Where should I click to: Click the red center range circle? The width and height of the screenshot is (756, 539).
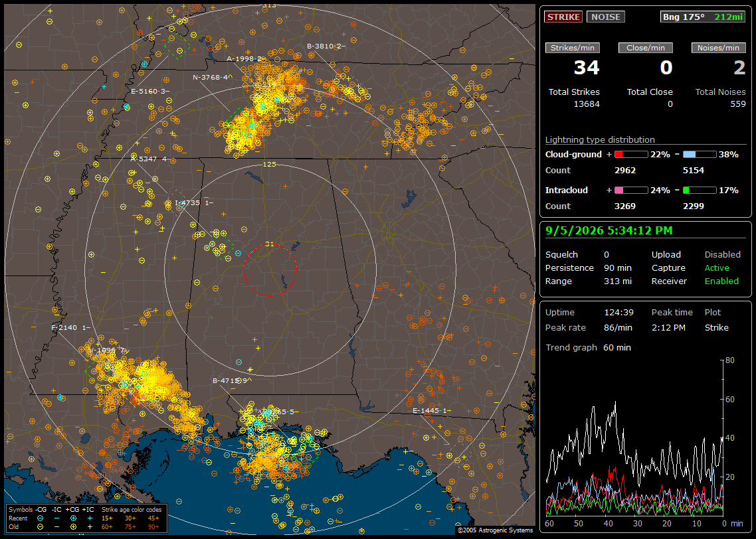(x=270, y=270)
